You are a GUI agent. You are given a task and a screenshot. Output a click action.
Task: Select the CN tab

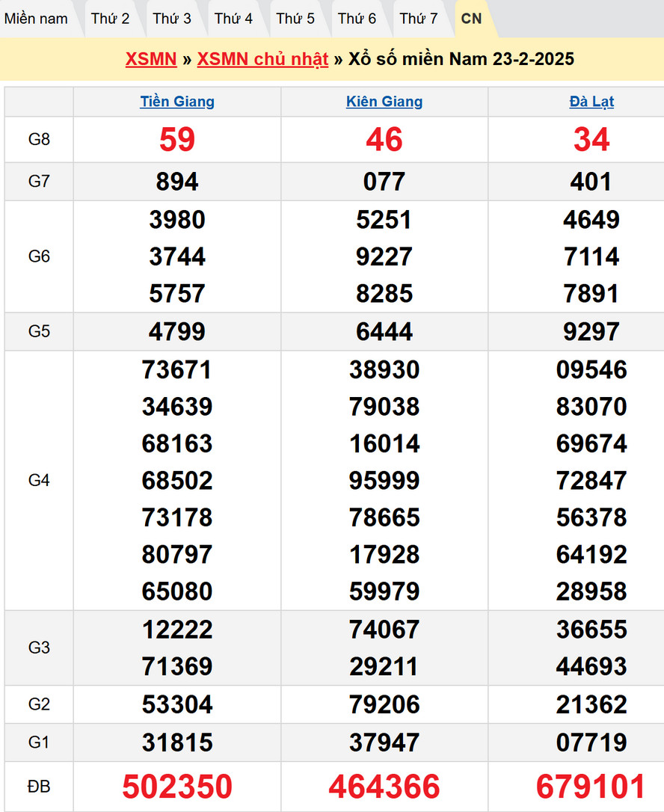[472, 19]
